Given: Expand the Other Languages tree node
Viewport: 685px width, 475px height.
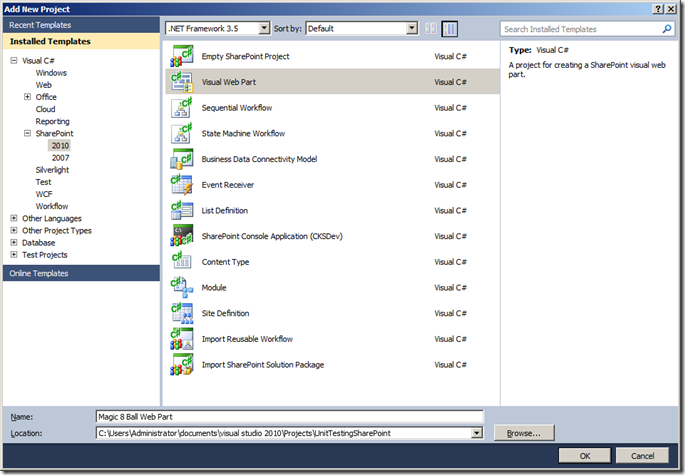Looking at the screenshot, I should (14, 218).
